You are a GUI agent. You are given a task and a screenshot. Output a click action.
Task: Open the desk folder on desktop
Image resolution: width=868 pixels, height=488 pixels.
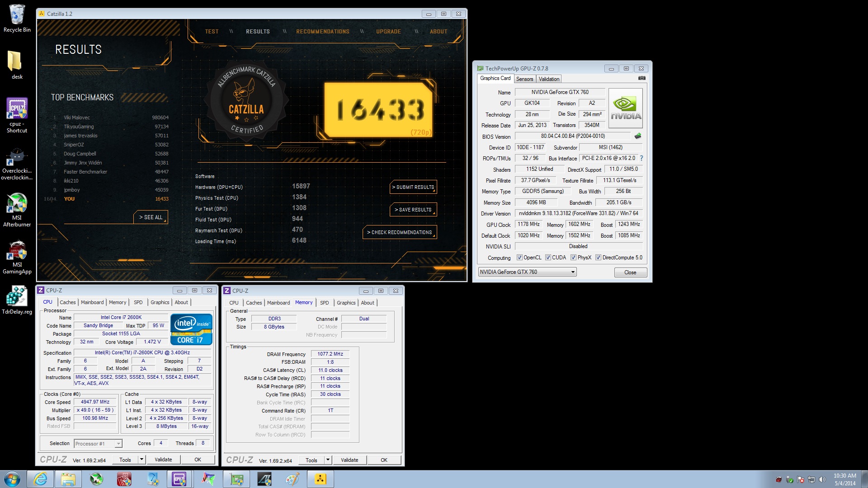tap(17, 65)
